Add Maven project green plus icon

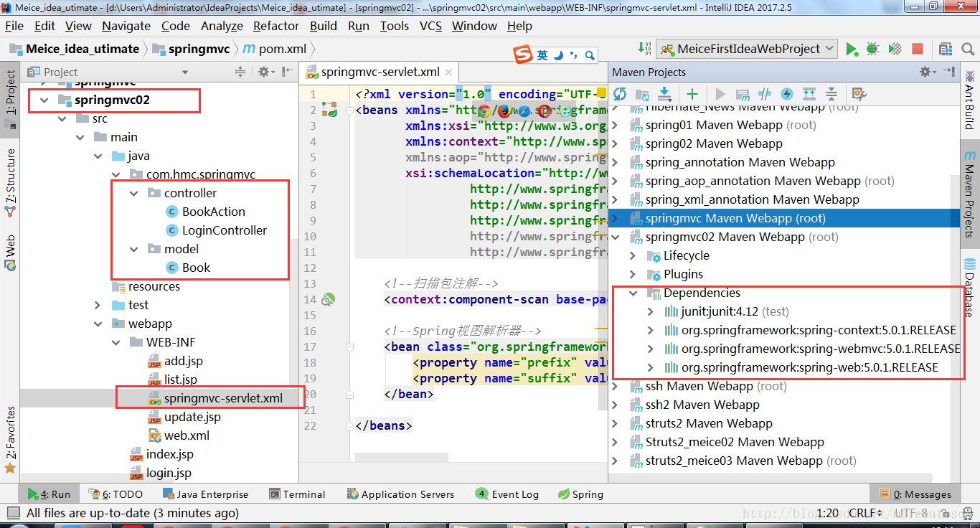click(692, 94)
